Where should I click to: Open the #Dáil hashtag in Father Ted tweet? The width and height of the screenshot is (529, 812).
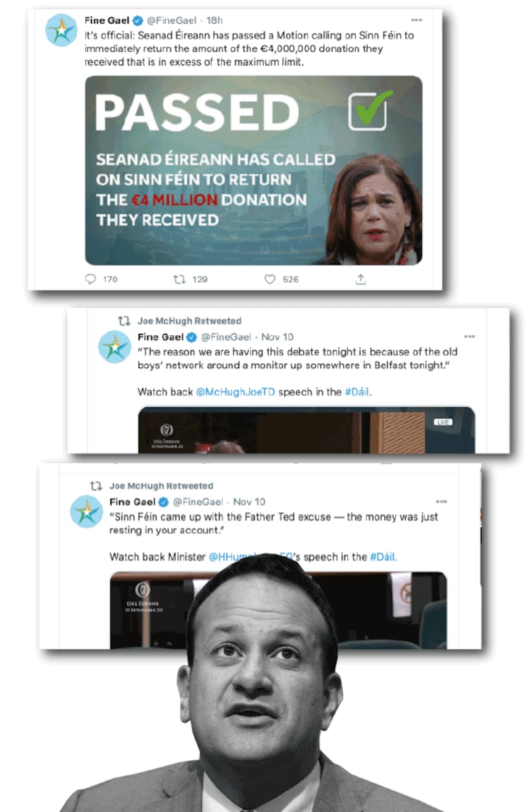382,557
